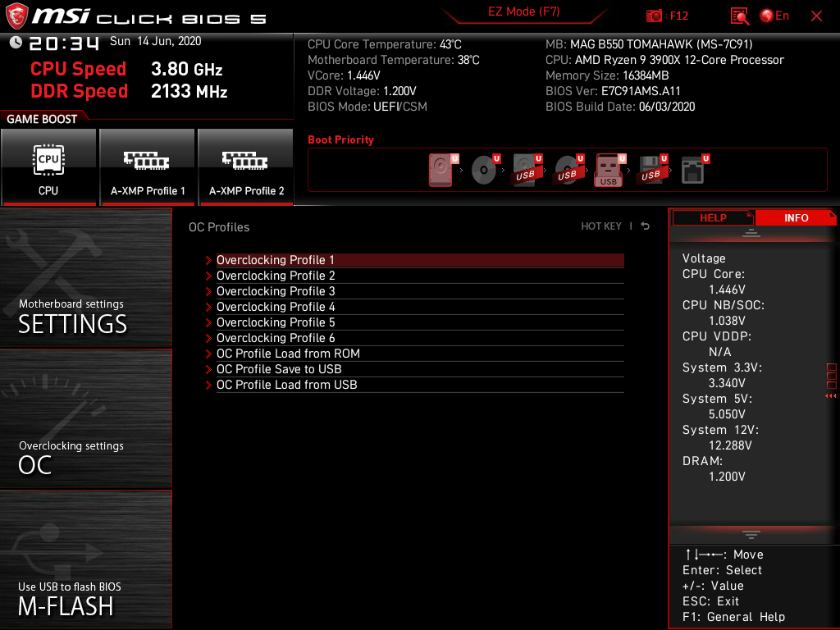This screenshot has width=840, height=630.
Task: Go back with the return arrow icon
Action: tap(646, 226)
